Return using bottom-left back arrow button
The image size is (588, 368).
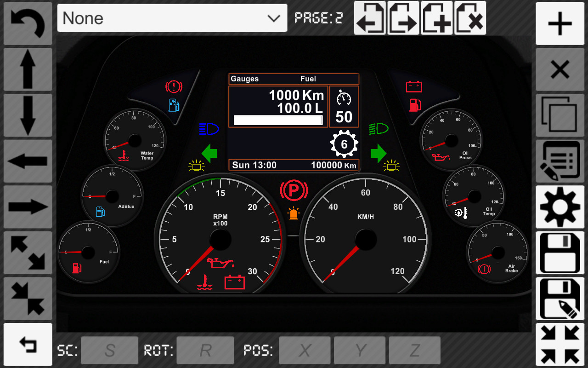click(x=28, y=344)
